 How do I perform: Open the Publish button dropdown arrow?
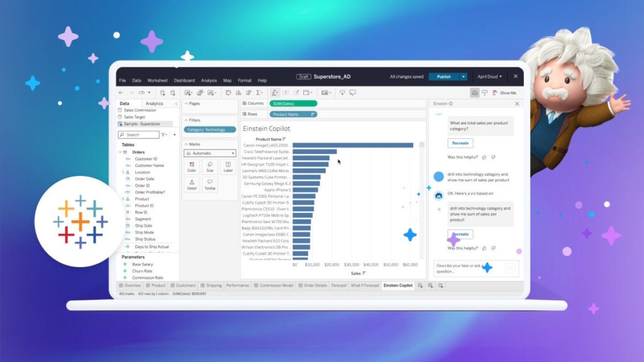(x=464, y=77)
